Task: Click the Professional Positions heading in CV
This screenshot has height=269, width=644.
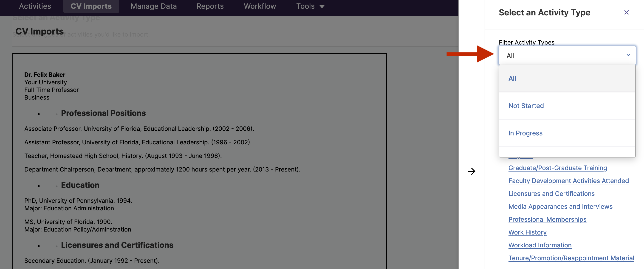Action: 103,113
